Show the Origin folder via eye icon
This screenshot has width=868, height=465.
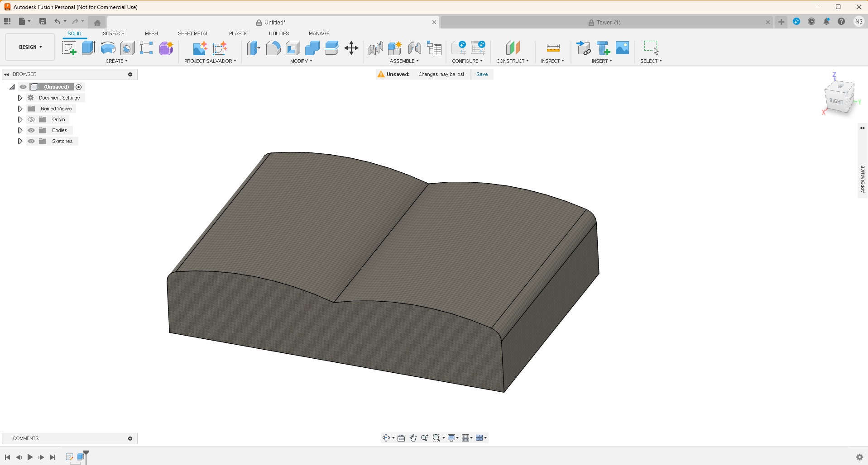click(31, 119)
